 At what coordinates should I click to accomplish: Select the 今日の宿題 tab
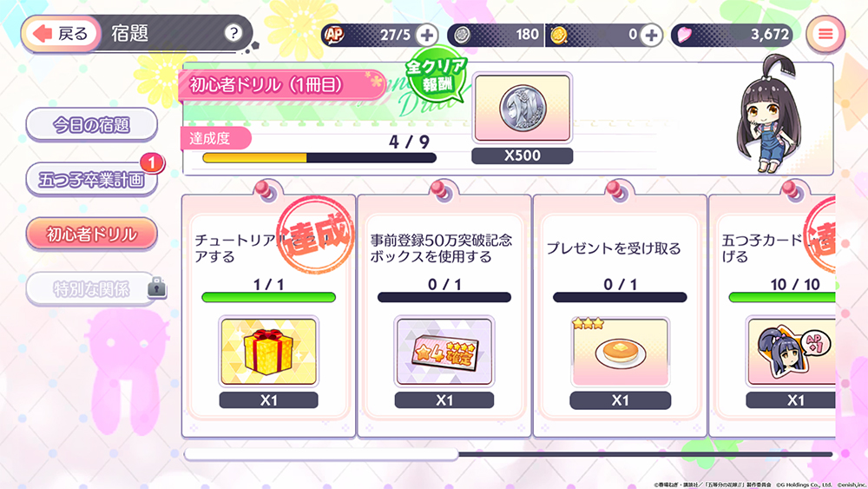(x=92, y=125)
